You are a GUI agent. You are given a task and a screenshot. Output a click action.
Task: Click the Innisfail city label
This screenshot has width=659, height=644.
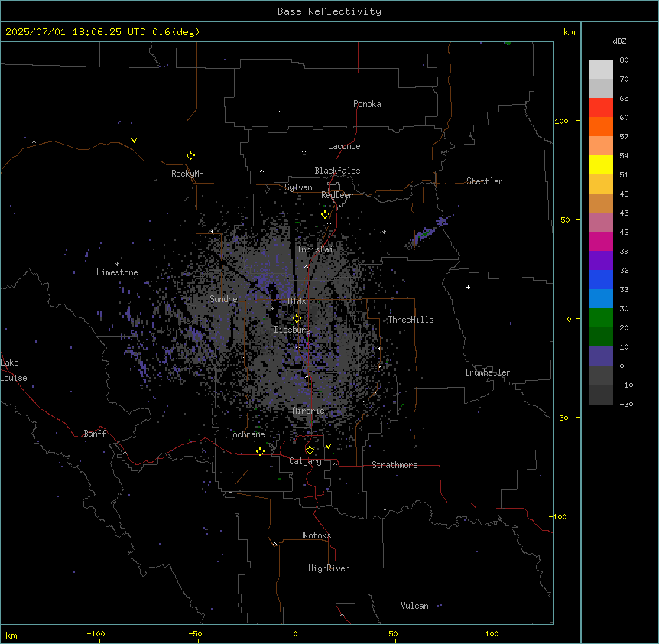[317, 249]
